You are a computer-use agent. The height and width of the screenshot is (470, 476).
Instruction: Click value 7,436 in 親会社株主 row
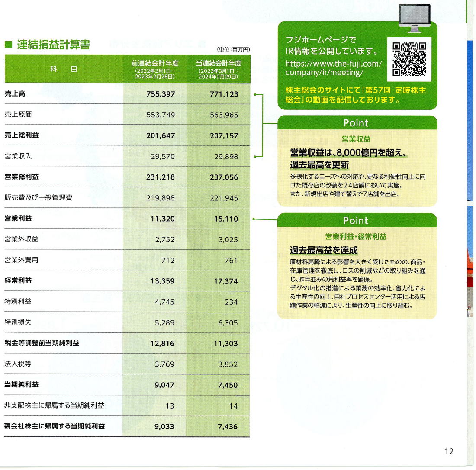point(228,427)
